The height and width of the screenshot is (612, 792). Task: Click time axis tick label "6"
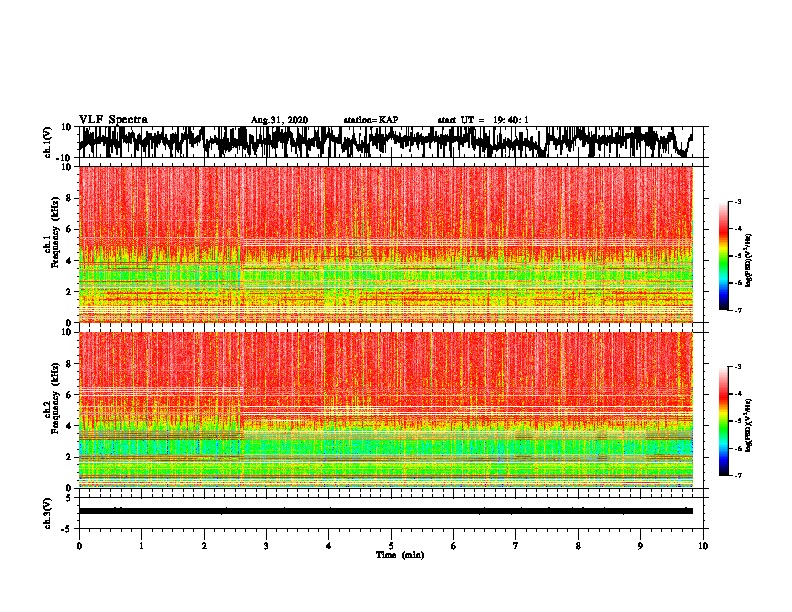click(454, 546)
